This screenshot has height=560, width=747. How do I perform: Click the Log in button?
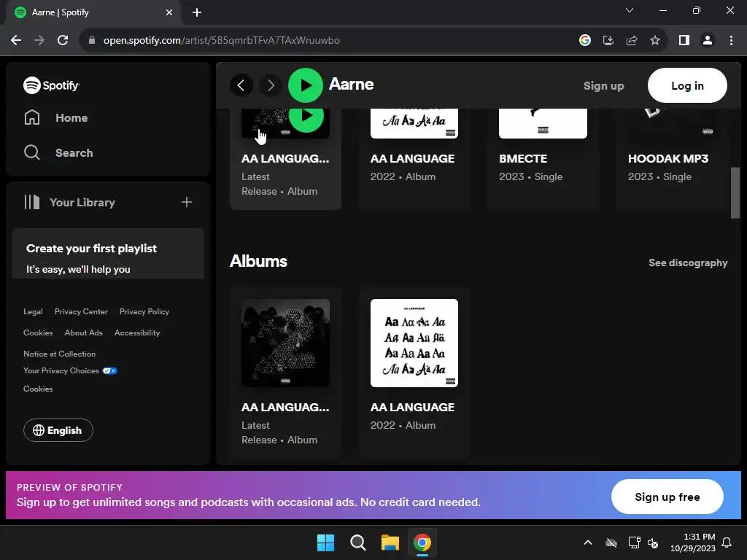(x=687, y=85)
